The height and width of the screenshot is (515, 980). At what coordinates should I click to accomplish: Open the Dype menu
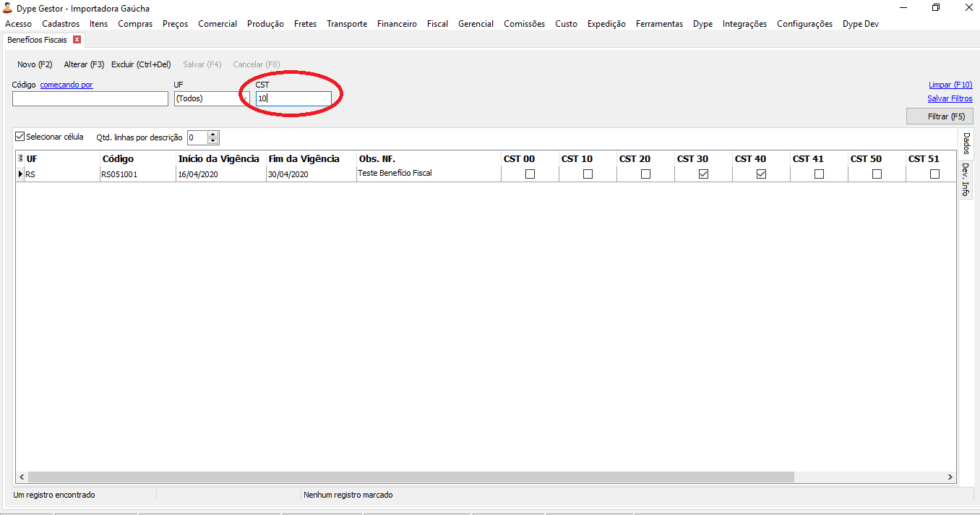click(702, 24)
